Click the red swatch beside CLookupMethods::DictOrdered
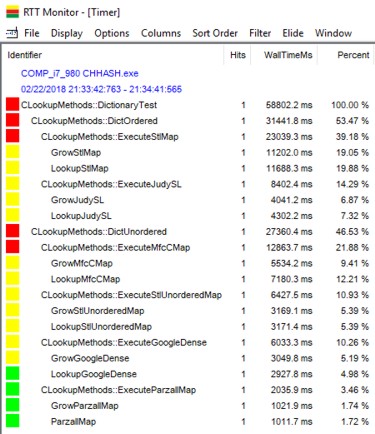The height and width of the screenshot is (434, 375). point(12,120)
